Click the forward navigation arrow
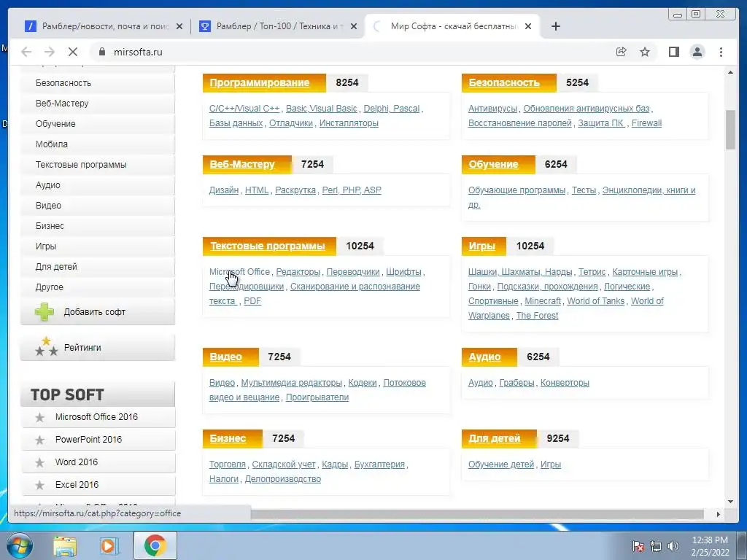The width and height of the screenshot is (747, 560). [x=50, y=52]
